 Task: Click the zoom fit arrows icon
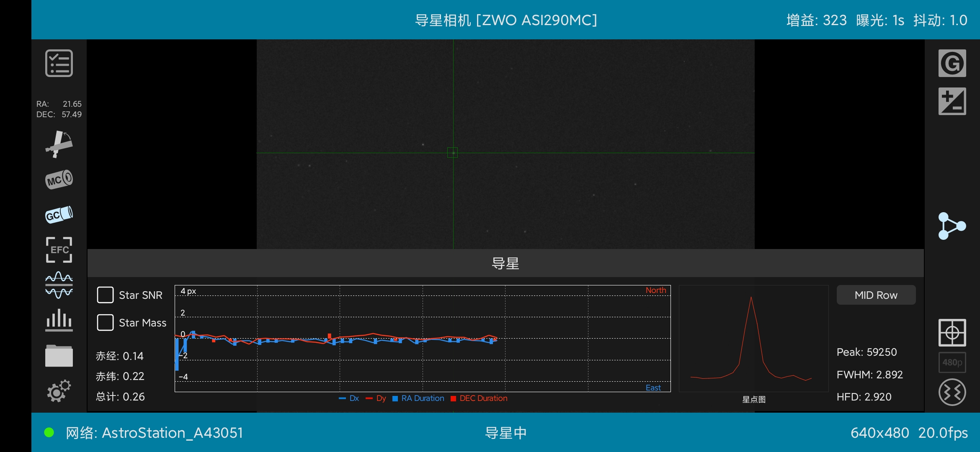952,392
